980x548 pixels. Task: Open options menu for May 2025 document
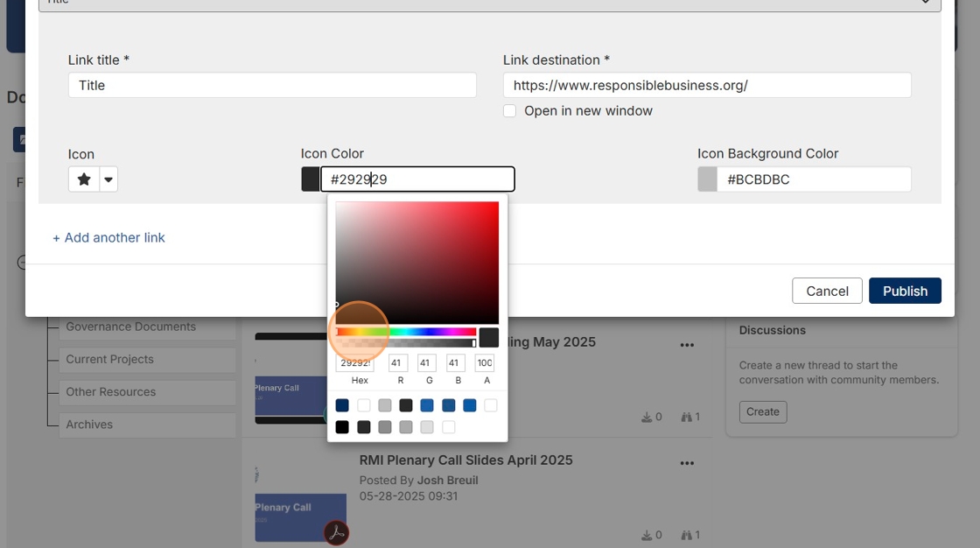(x=687, y=345)
